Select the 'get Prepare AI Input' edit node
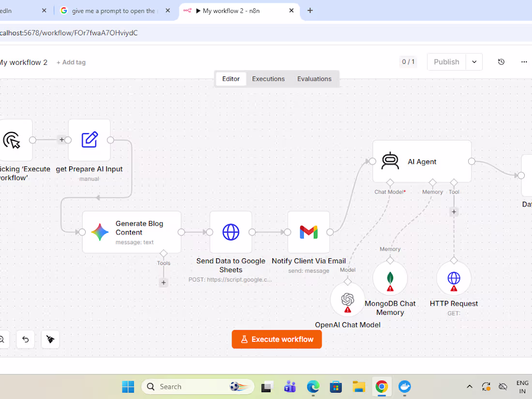 coord(89,140)
